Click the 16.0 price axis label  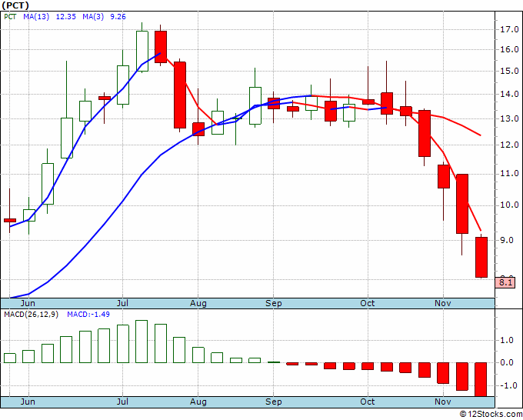509,49
